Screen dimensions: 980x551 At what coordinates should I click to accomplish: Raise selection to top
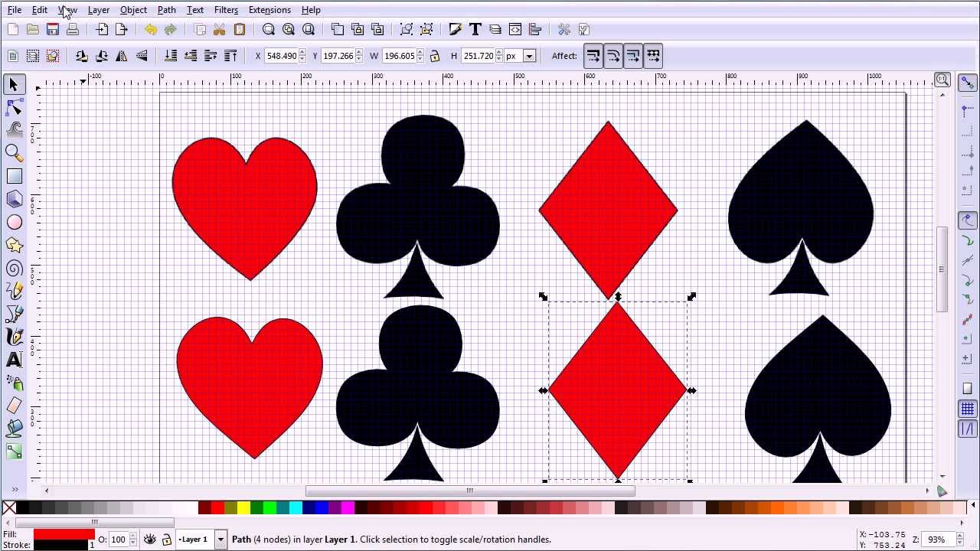click(x=230, y=56)
